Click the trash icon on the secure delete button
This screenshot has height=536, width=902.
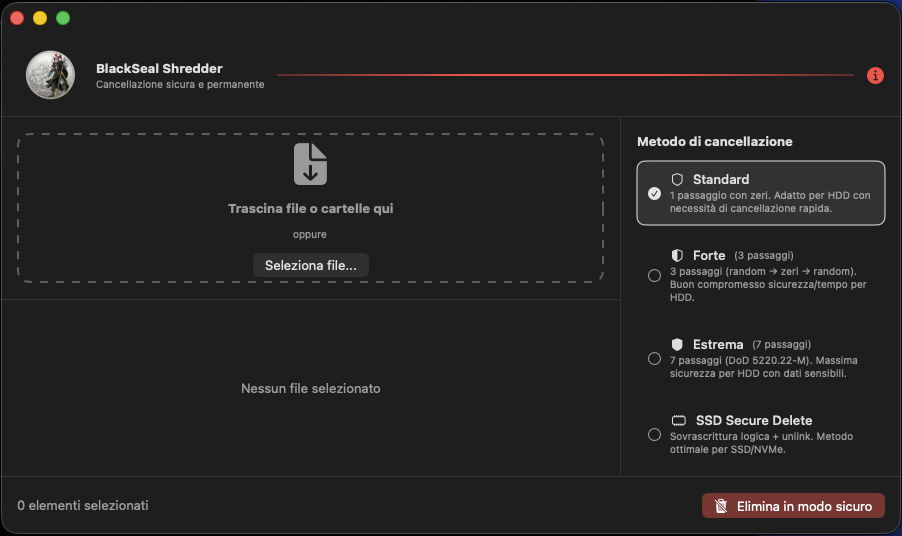[x=720, y=507]
